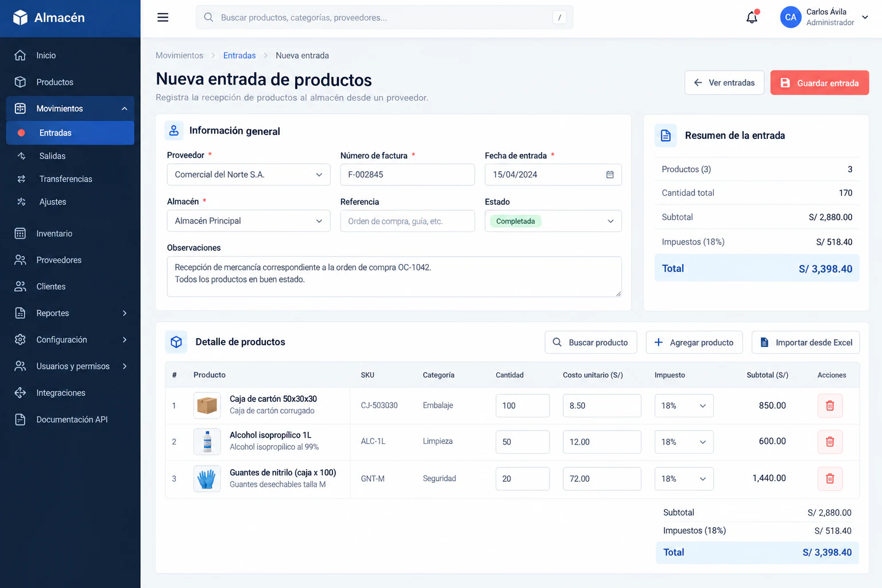Click the Inicio home icon
Screen dimensions: 882x588
tap(20, 55)
